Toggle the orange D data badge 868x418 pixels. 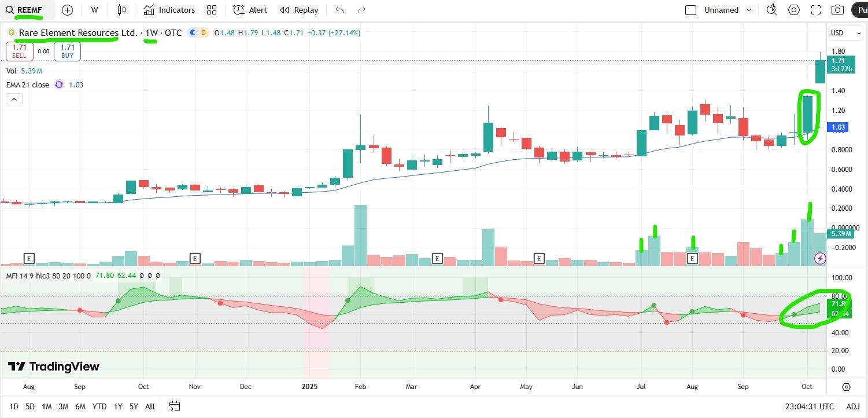tap(203, 33)
